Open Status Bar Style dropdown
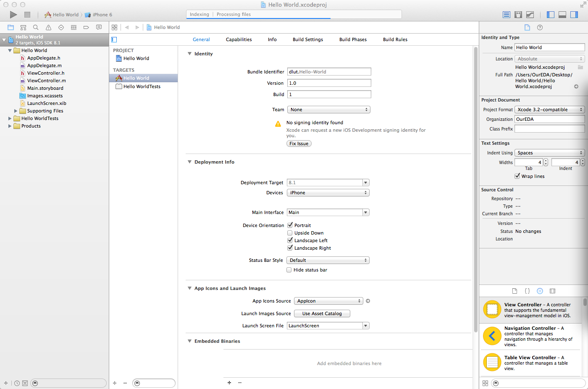This screenshot has height=389, width=588. [328, 260]
